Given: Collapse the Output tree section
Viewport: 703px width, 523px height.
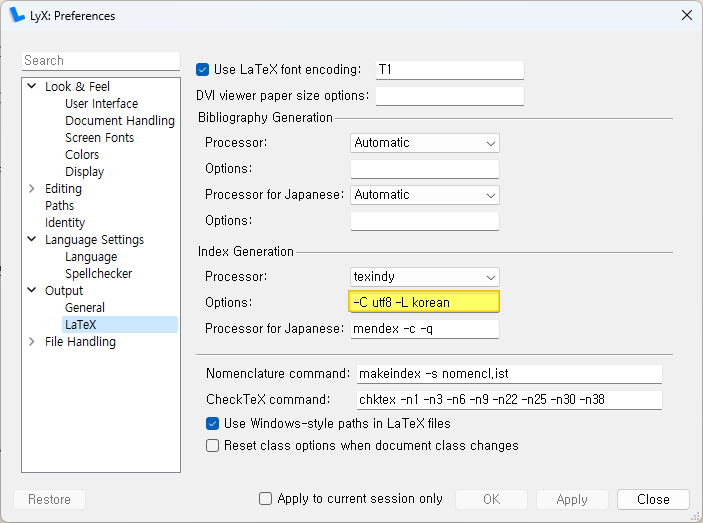Looking at the screenshot, I should click(x=32, y=290).
